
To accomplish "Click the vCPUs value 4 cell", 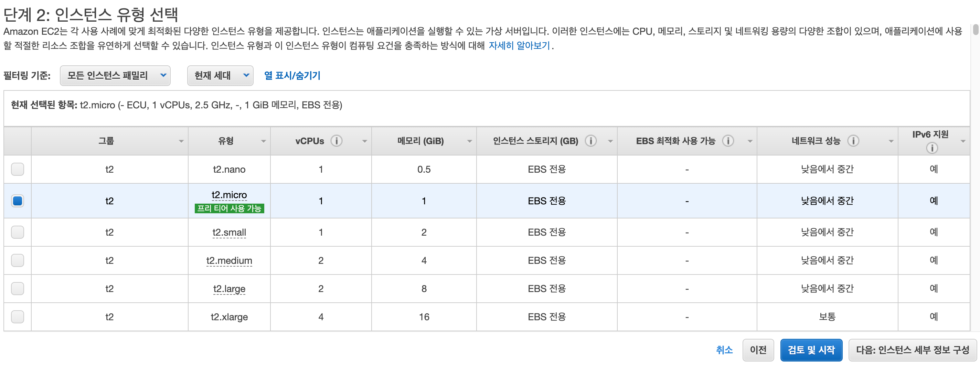I will (321, 317).
